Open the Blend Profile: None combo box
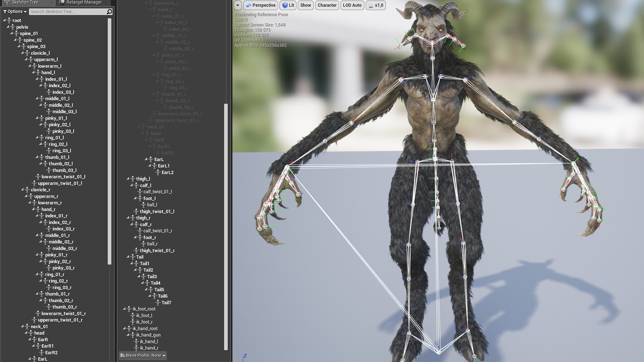This screenshot has width=644, height=362. coord(142,356)
